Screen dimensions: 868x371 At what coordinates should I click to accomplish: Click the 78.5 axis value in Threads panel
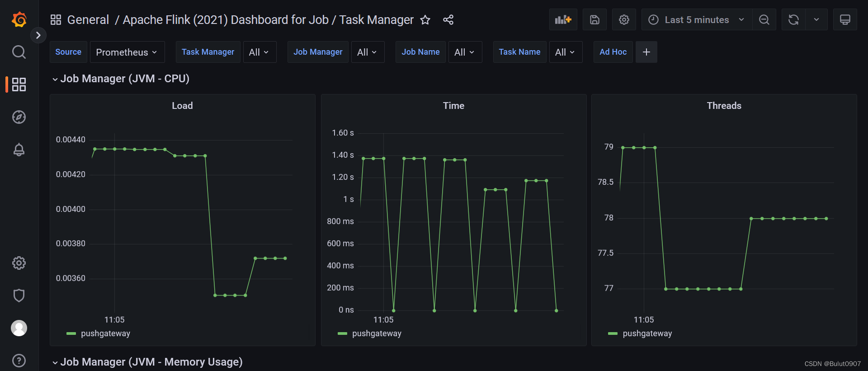605,182
